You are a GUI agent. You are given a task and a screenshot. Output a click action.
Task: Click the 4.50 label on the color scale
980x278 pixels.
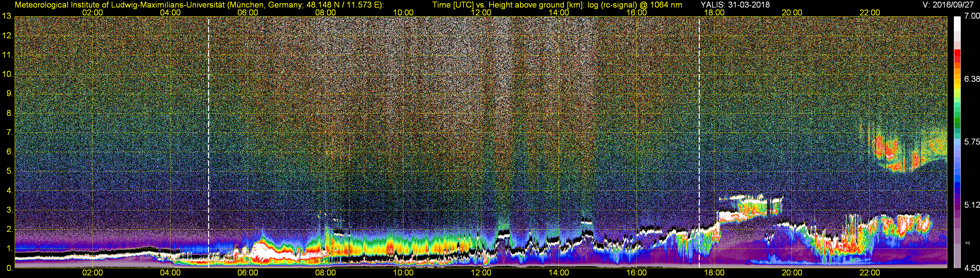tap(972, 268)
